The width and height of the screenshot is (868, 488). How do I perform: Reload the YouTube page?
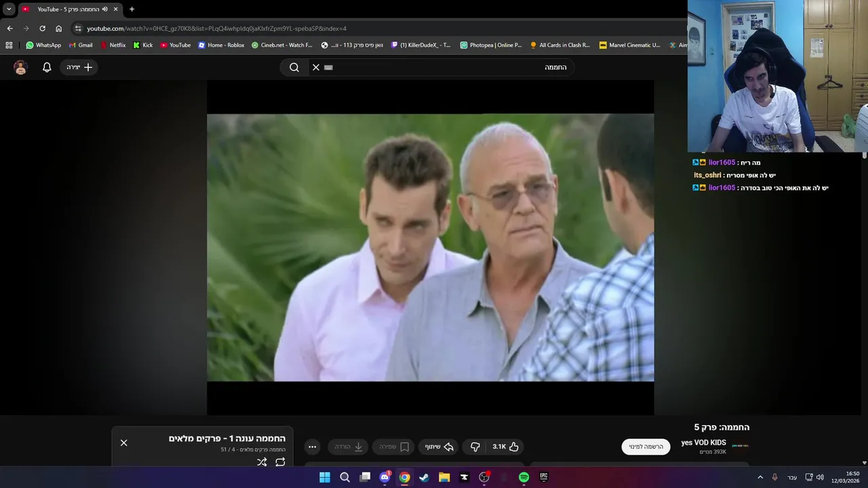click(42, 28)
